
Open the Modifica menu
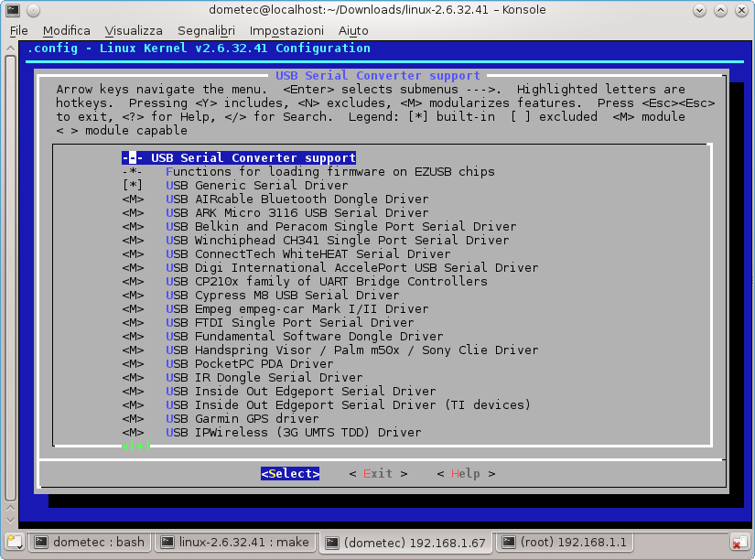click(67, 30)
